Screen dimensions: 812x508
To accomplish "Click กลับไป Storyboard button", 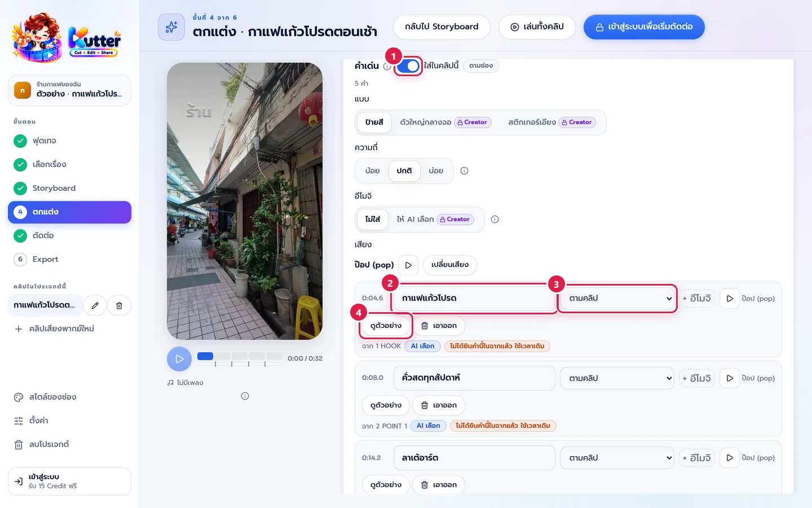I will click(442, 27).
